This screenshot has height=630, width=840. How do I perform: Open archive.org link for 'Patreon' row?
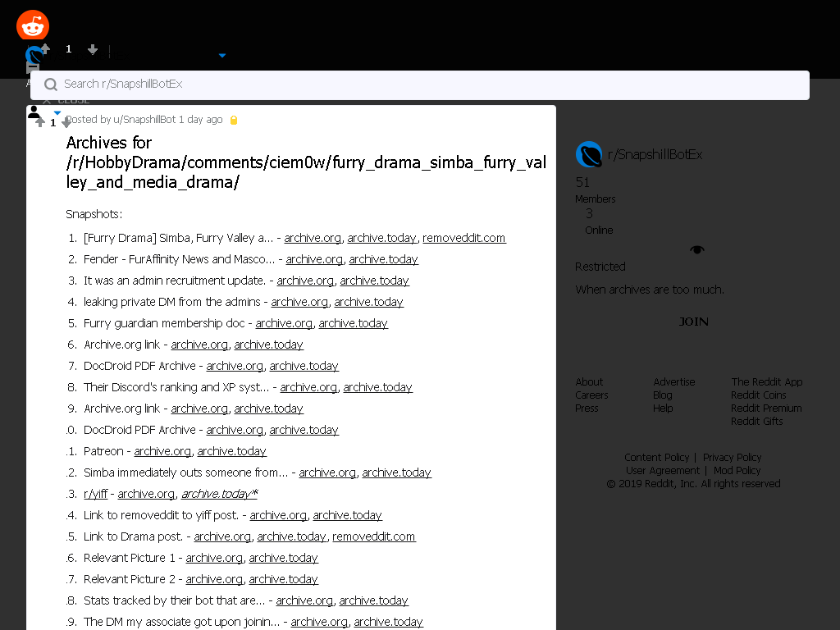[x=162, y=452]
